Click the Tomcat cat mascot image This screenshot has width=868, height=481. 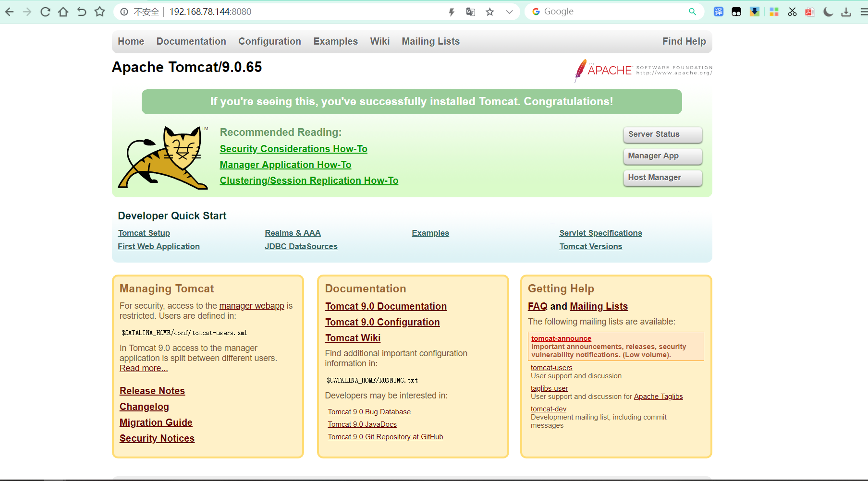point(163,158)
